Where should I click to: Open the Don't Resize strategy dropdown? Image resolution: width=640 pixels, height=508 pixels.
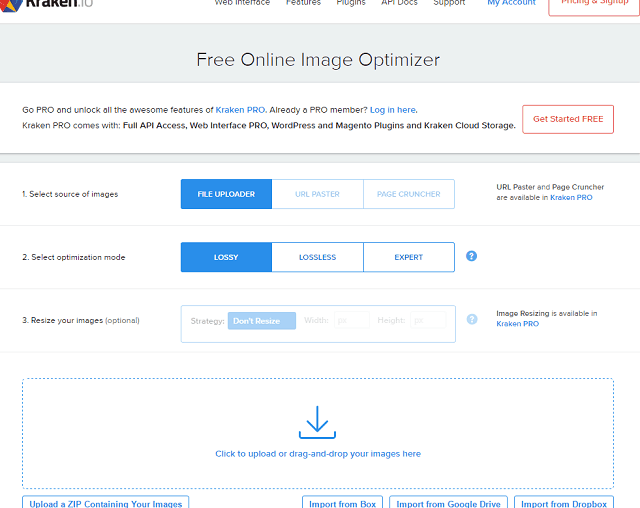tap(262, 321)
